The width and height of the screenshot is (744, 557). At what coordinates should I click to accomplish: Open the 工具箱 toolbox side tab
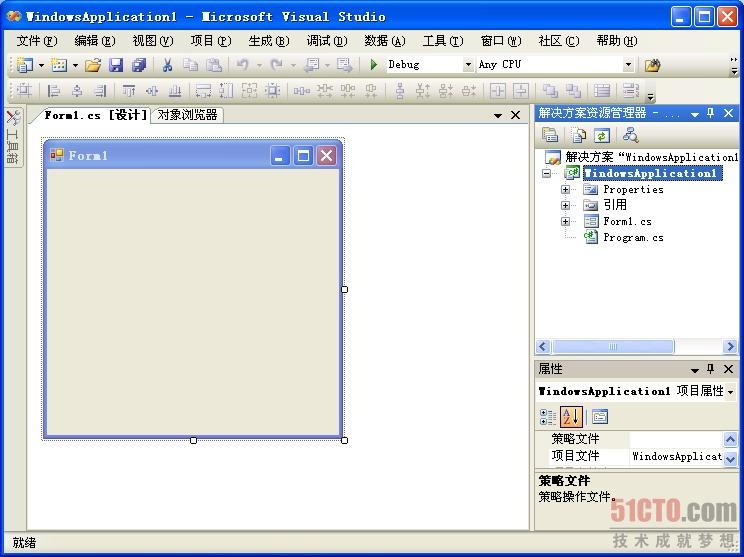click(x=13, y=138)
